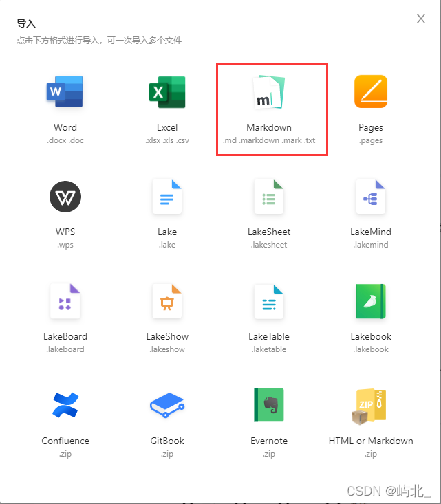Select the LakeMind mind-map icon
This screenshot has height=504, width=441.
pos(371,197)
